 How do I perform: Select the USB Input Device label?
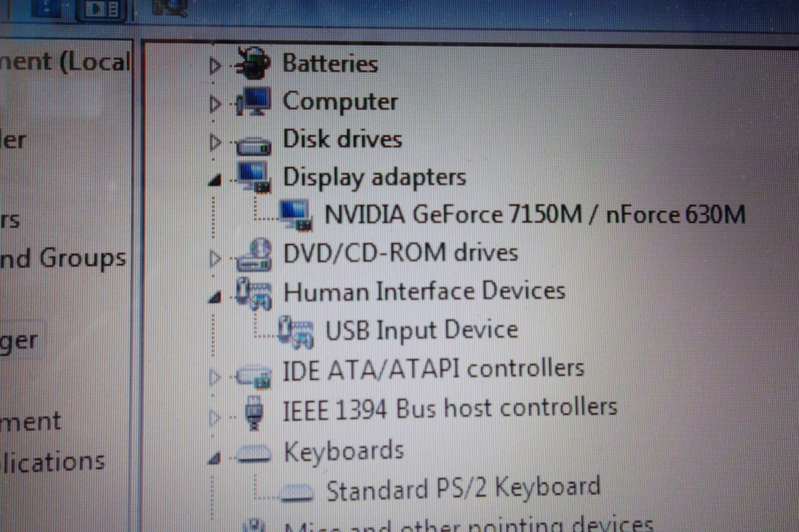click(422, 330)
